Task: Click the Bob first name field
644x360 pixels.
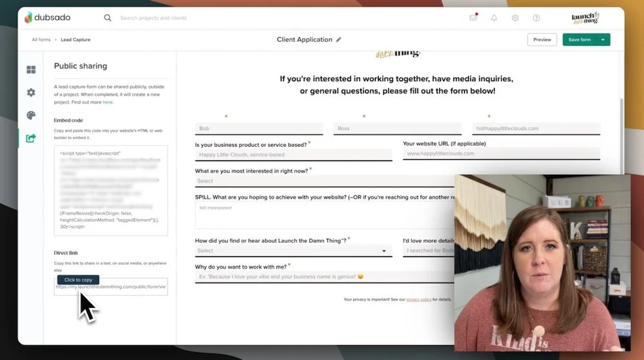Action: [259, 129]
